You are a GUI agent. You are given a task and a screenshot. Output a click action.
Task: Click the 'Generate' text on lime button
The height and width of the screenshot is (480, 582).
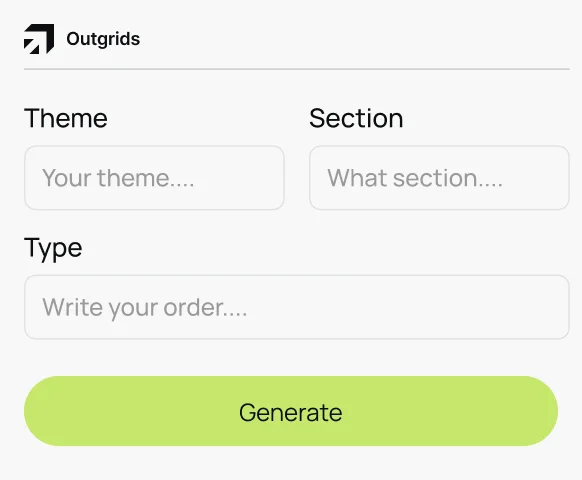pos(291,412)
